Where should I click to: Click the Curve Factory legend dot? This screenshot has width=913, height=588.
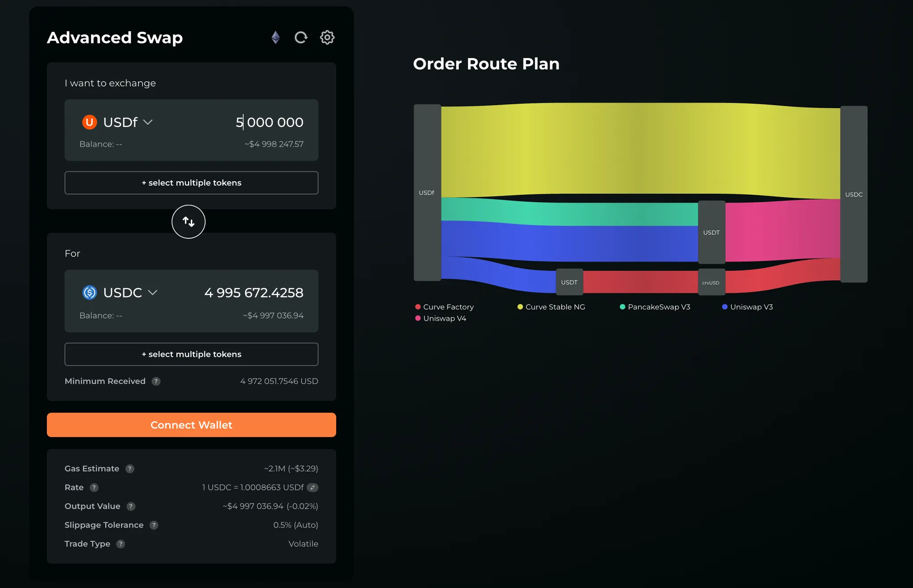tap(418, 307)
